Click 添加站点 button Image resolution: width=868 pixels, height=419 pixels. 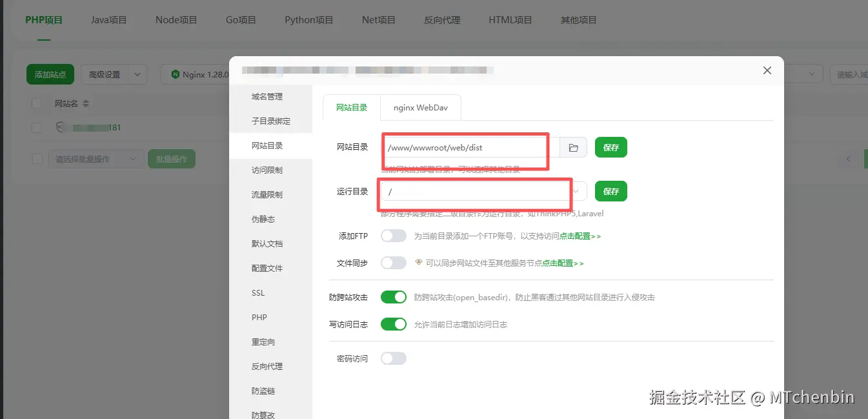[x=50, y=74]
